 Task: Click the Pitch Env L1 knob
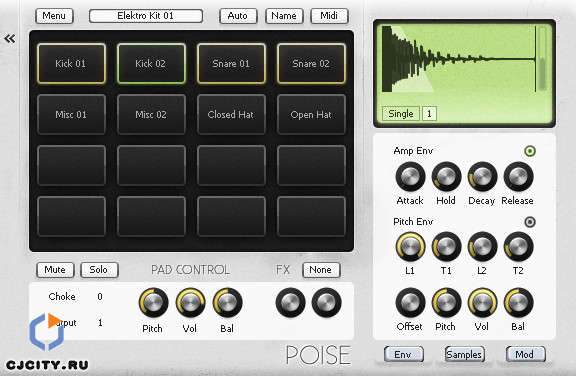tap(410, 247)
